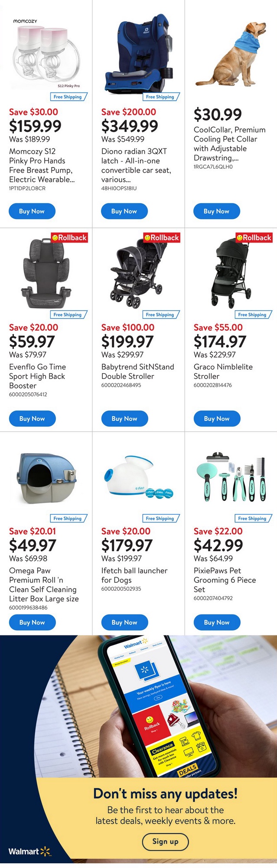277x868 pixels.
Task: Hit the Sign up button
Action: click(165, 842)
